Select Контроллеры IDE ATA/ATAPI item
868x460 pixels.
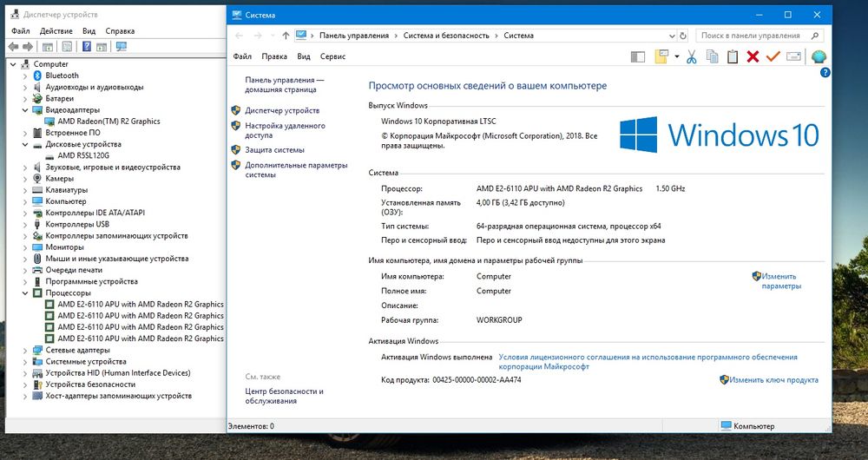tap(95, 213)
